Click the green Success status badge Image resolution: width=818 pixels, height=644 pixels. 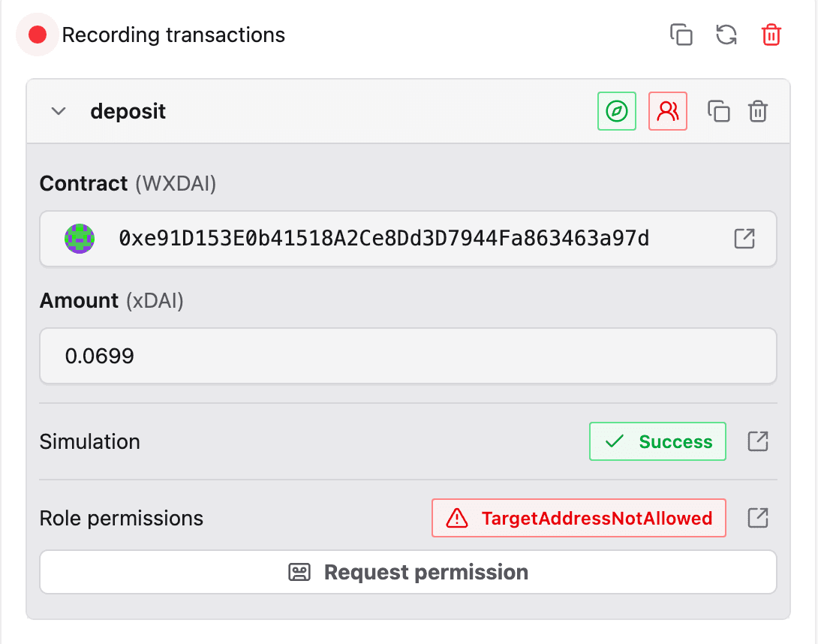coord(657,441)
